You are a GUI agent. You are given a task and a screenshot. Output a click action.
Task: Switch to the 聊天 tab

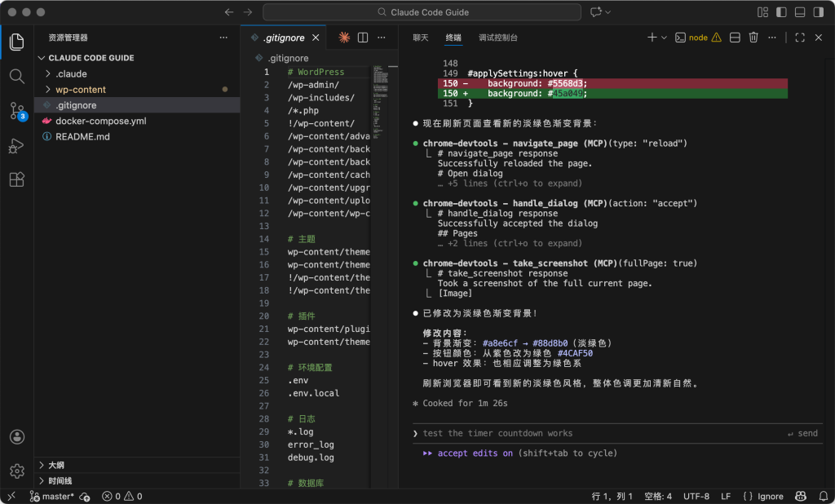[x=421, y=38]
